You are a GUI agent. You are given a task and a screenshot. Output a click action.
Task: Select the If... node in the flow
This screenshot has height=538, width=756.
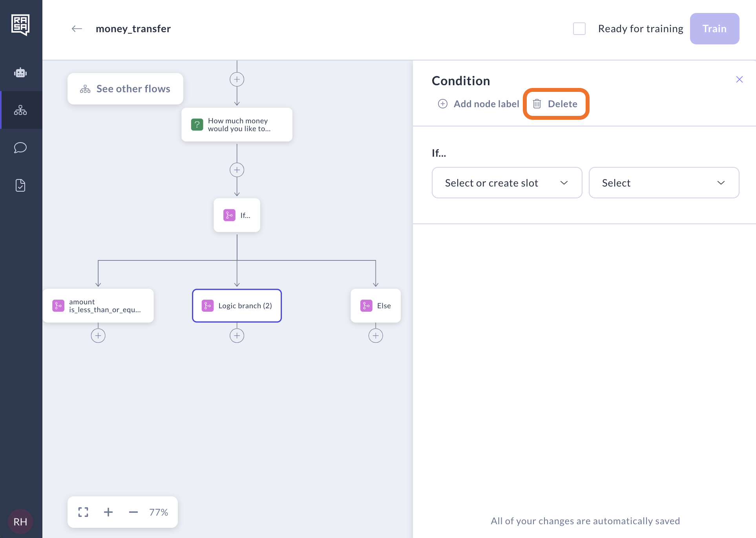pos(237,215)
